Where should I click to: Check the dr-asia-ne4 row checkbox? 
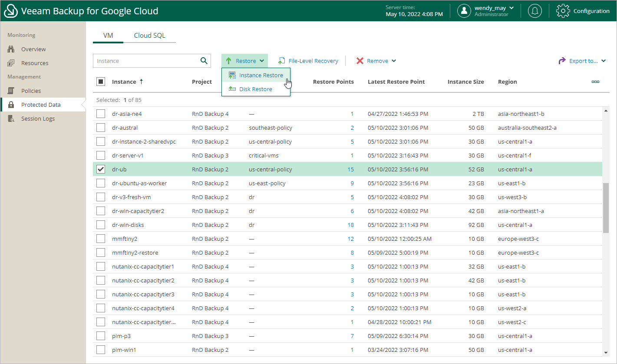pyautogui.click(x=101, y=114)
